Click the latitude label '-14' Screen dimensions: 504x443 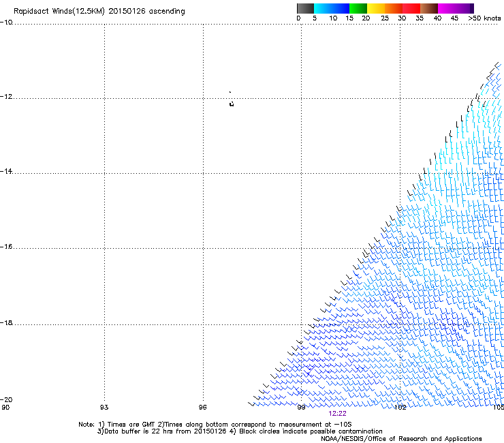[6, 171]
